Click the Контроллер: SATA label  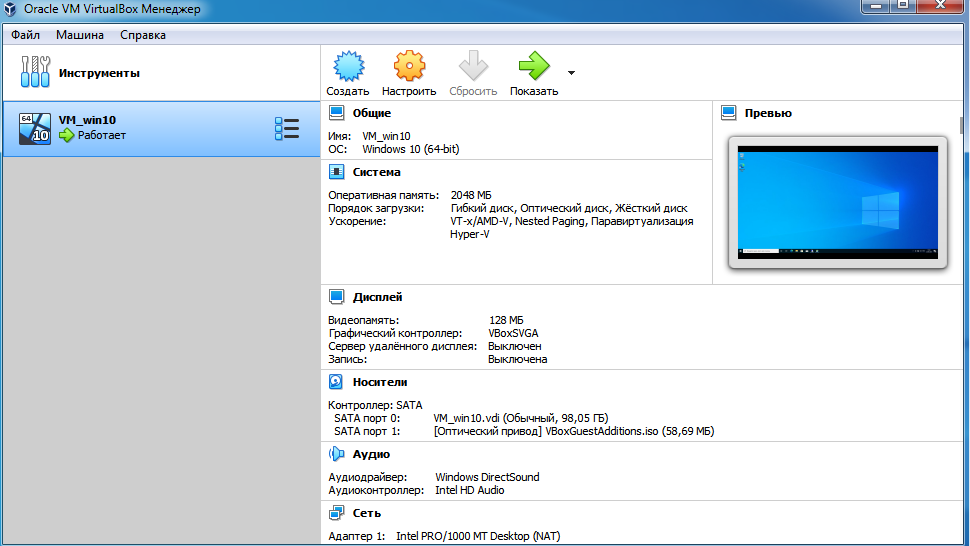(375, 406)
